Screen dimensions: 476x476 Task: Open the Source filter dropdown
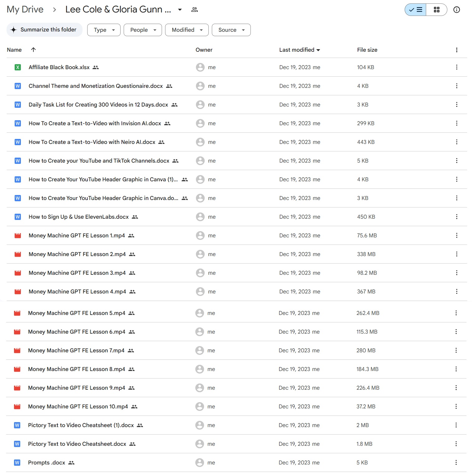click(231, 30)
